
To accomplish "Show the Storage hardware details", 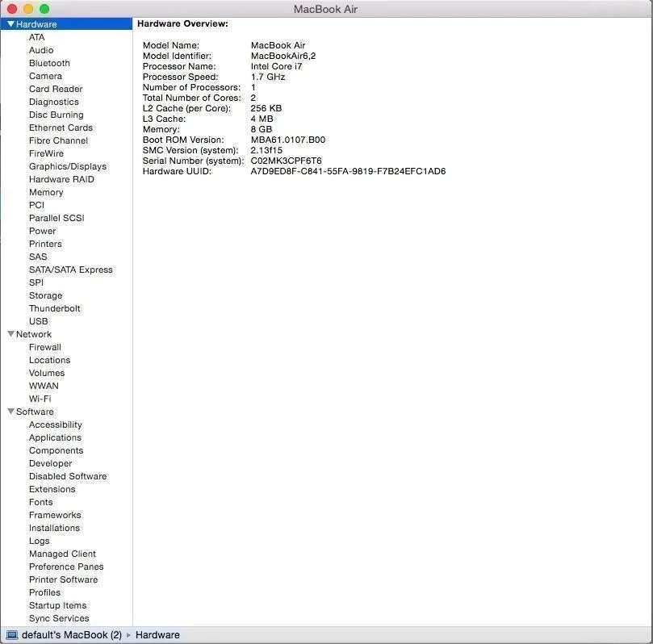I will click(45, 295).
